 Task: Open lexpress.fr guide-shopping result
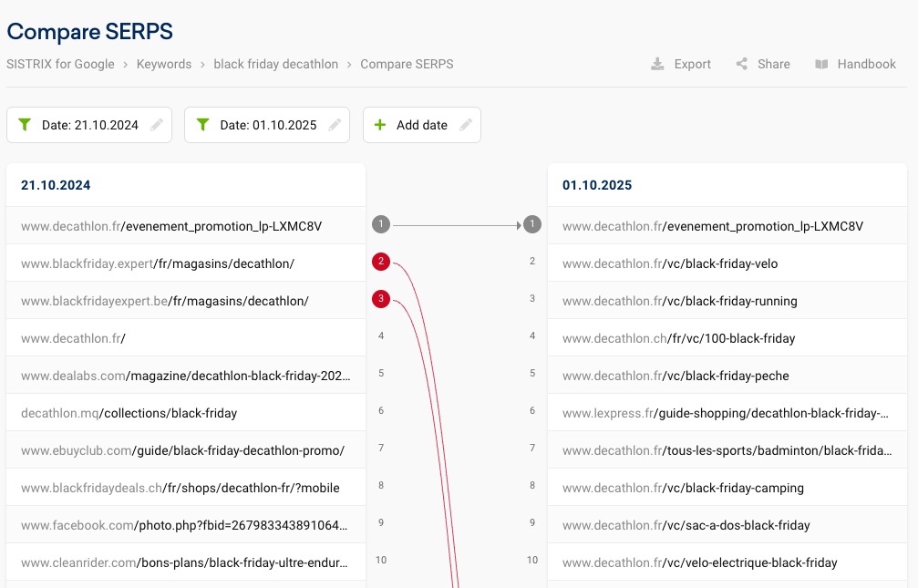[x=725, y=413]
